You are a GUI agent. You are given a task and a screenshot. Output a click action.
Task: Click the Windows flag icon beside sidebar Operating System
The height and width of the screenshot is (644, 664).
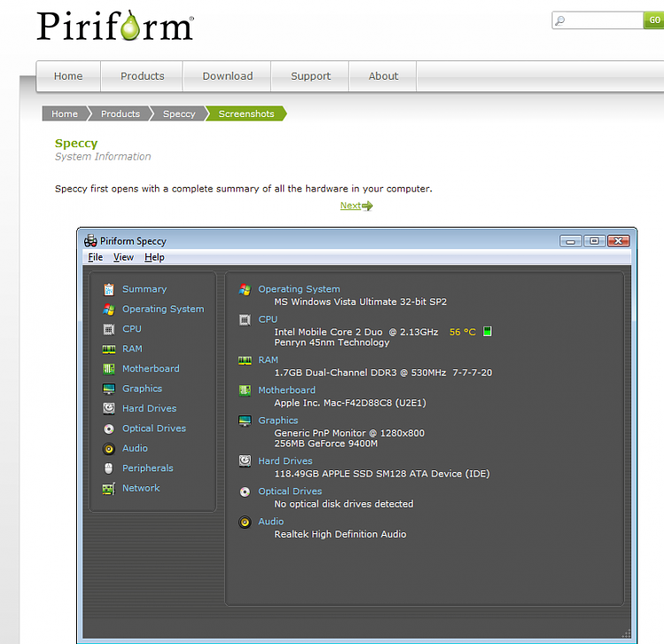109,309
